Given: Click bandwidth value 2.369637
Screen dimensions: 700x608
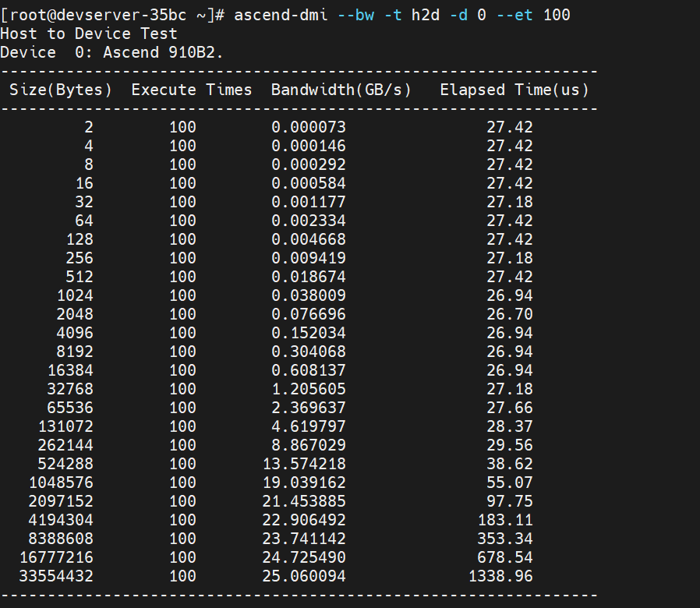Looking at the screenshot, I should [x=309, y=408].
